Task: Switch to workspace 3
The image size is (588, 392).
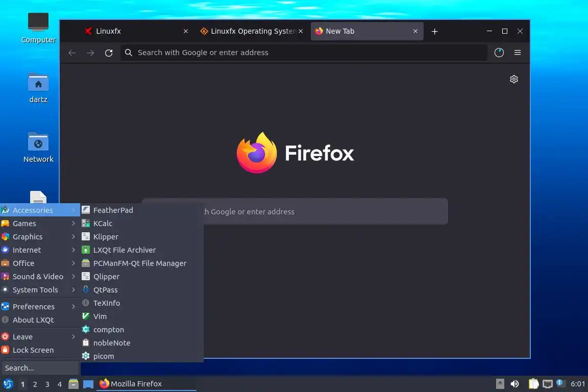Action: (x=47, y=384)
